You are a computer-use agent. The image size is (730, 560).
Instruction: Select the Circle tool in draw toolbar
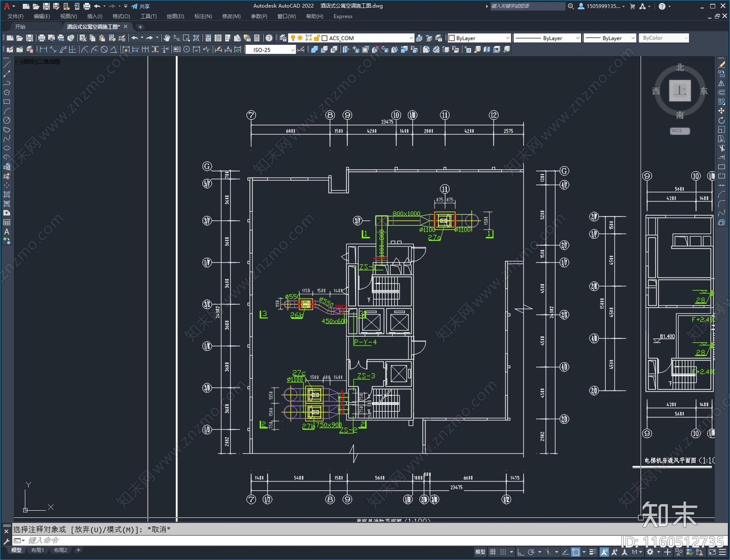[6, 120]
